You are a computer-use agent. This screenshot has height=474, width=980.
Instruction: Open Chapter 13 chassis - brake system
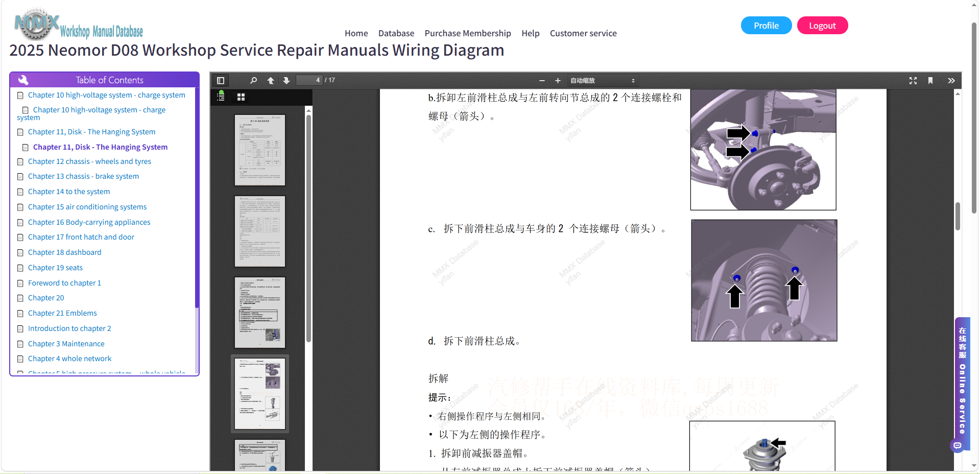click(x=83, y=176)
